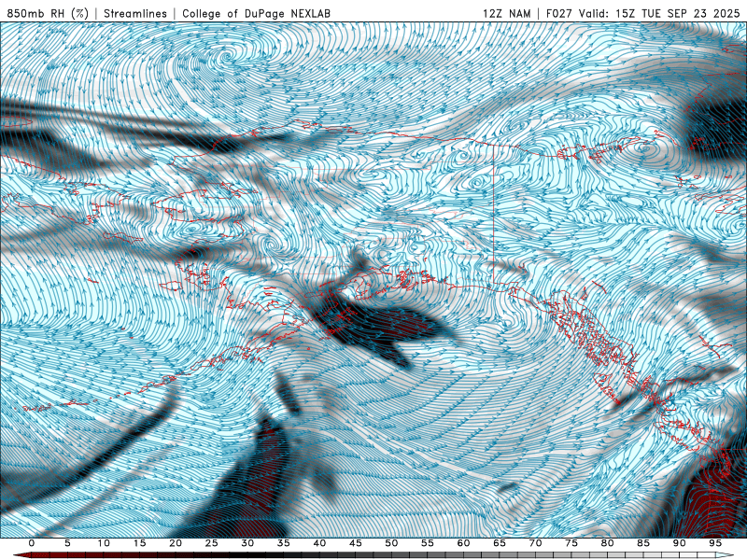This screenshot has width=747, height=560.
Task: Click the colorbar label "65"
Action: (x=500, y=543)
